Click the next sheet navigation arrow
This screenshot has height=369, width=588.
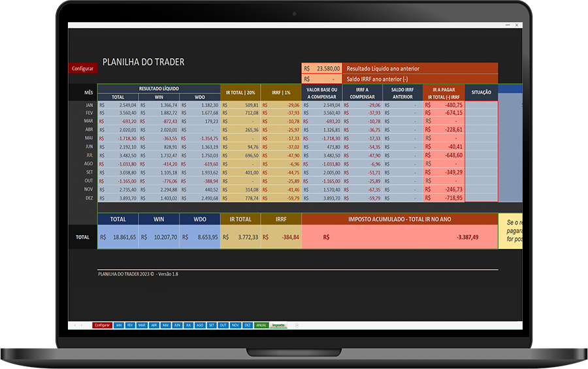81,325
